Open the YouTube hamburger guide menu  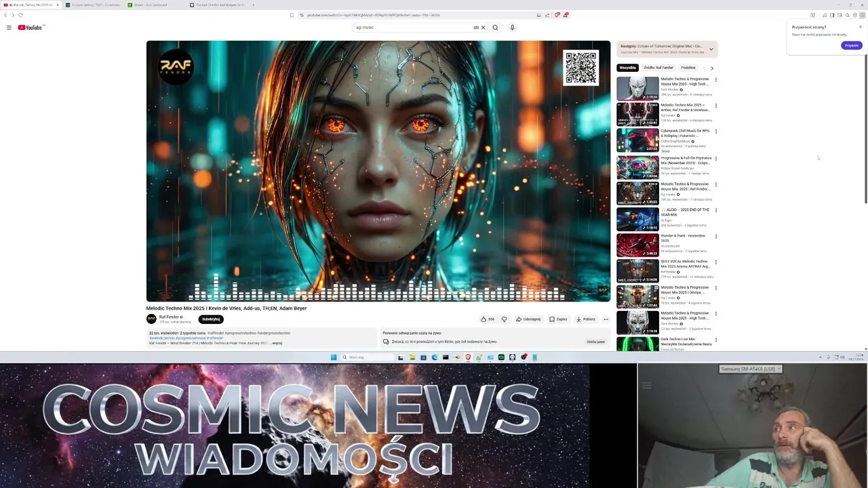[9, 27]
